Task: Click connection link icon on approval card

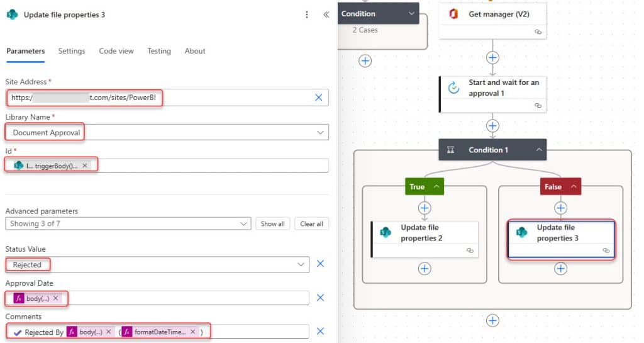Action: pyautogui.click(x=538, y=106)
